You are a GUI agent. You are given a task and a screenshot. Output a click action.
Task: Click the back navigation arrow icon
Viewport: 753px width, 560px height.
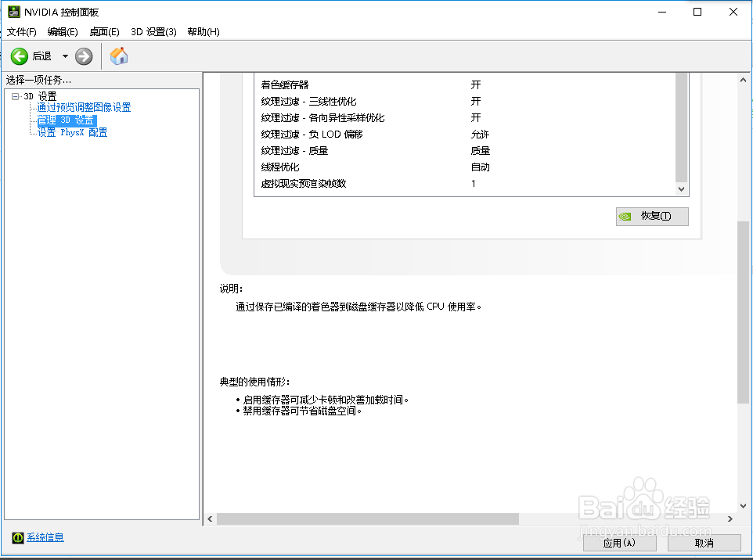pos(18,56)
